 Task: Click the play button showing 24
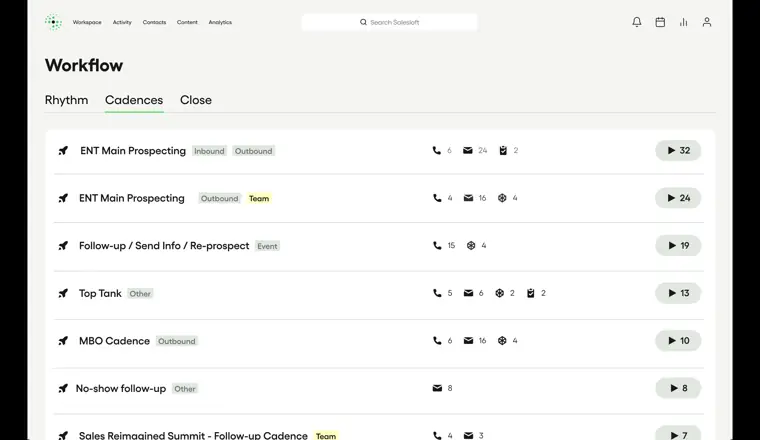point(678,198)
